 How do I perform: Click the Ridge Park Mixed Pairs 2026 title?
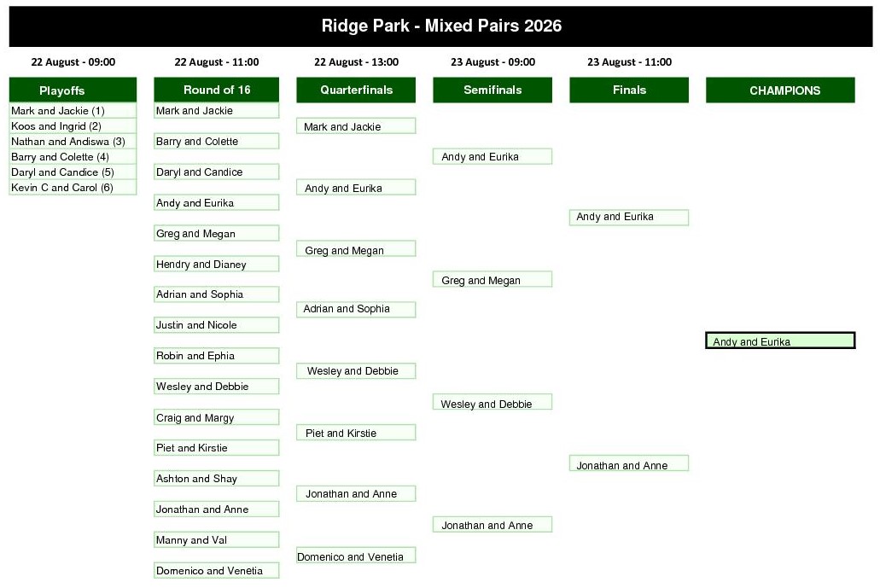441,26
